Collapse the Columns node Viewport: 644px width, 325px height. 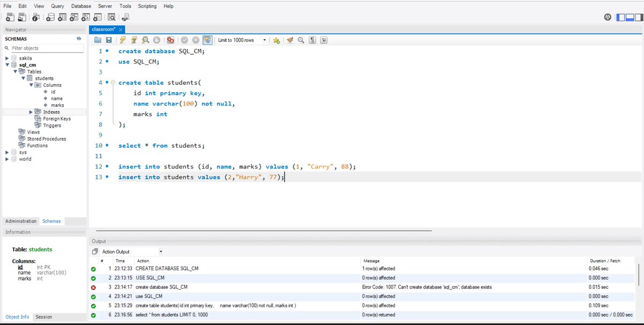[x=31, y=85]
